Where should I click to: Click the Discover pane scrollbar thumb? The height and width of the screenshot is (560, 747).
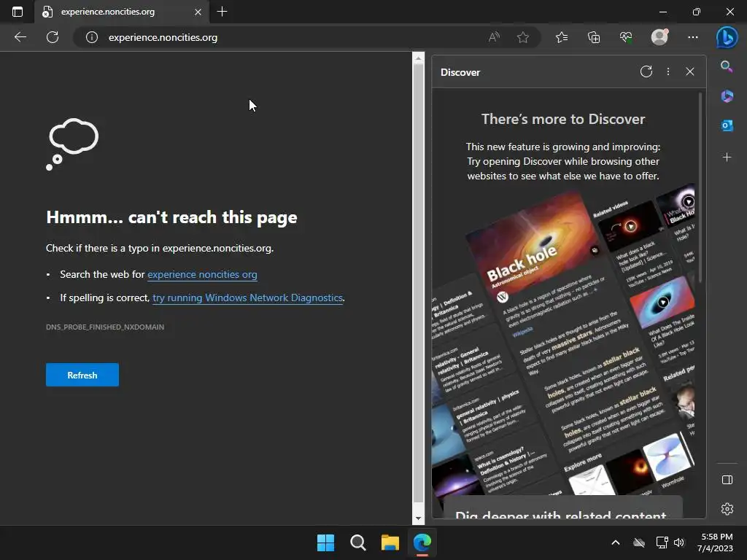(700, 188)
